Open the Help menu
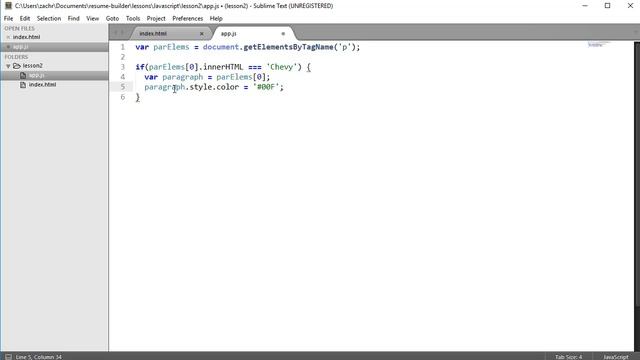Screen dimensions: 640x360 (216, 18)
